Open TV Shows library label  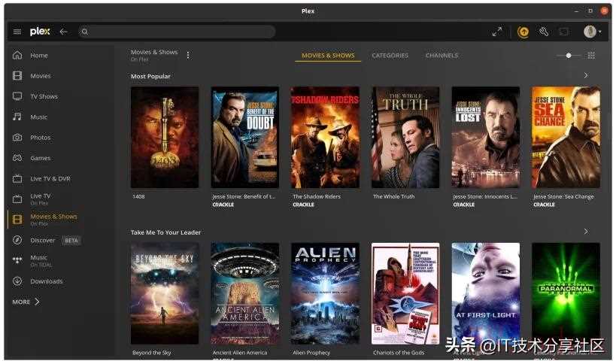click(44, 96)
